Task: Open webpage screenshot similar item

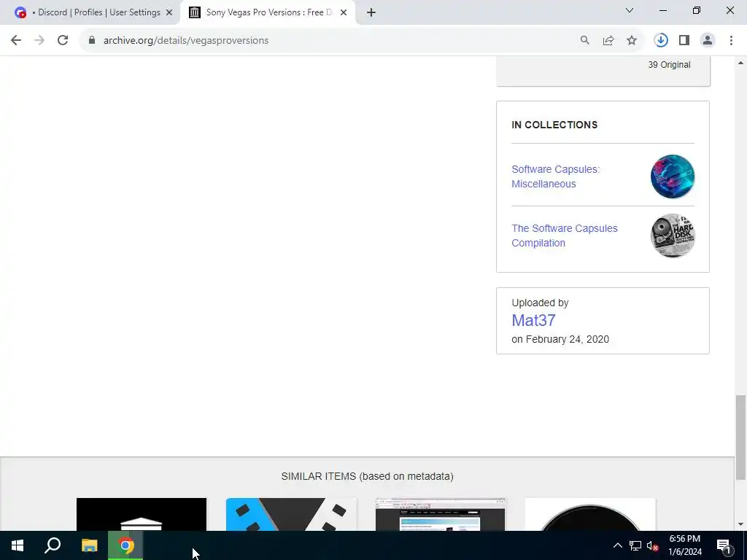Action: click(440, 514)
